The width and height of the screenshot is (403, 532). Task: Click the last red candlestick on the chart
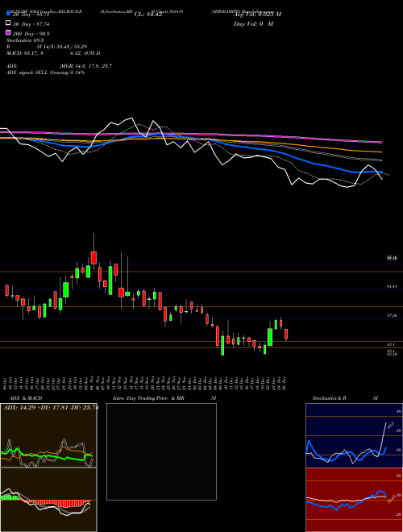[x=286, y=335]
